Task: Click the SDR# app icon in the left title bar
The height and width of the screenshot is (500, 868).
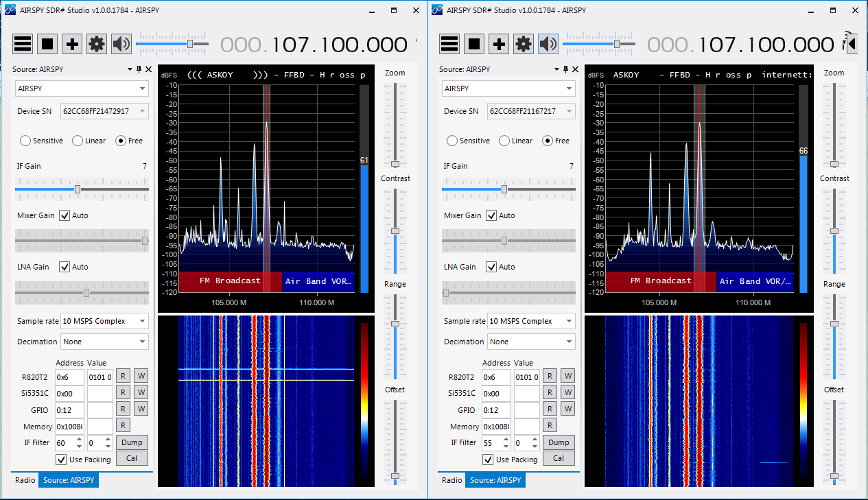Action: pyautogui.click(x=10, y=11)
